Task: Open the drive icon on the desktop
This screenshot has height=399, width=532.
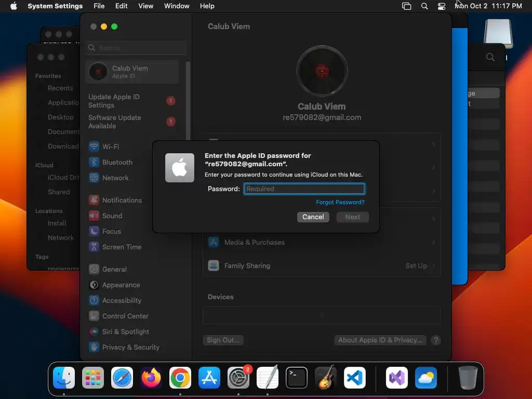Action: click(x=498, y=33)
